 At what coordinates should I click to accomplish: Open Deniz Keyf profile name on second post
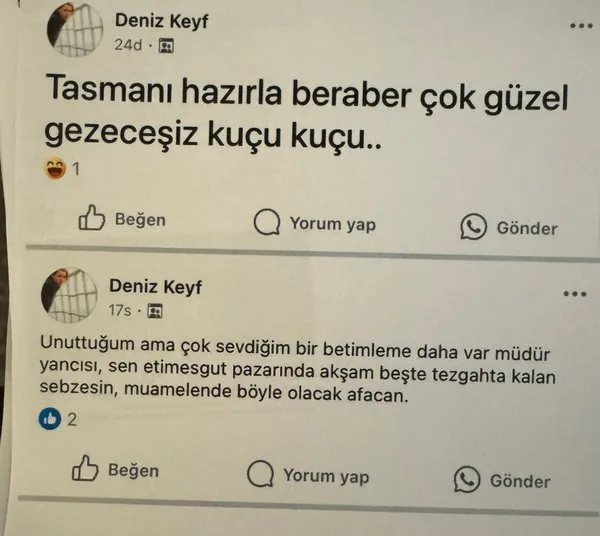[x=155, y=287]
